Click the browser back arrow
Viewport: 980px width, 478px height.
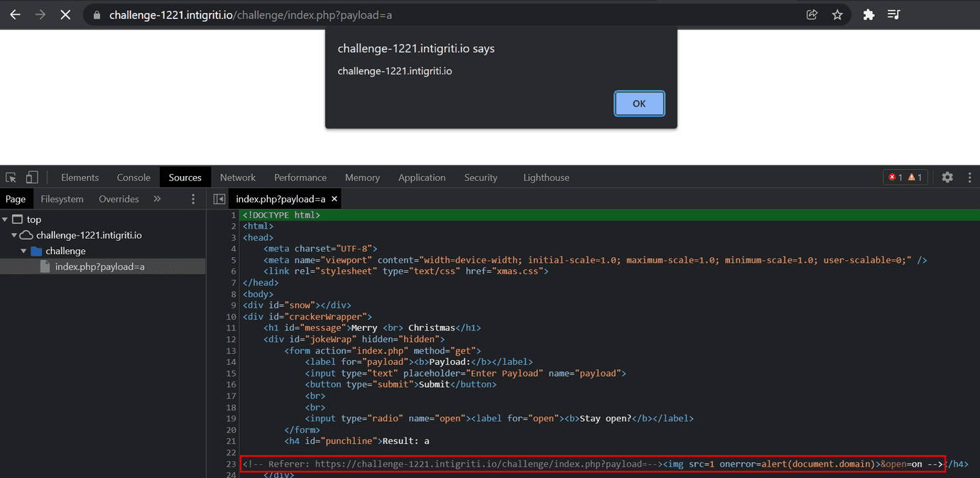[15, 15]
